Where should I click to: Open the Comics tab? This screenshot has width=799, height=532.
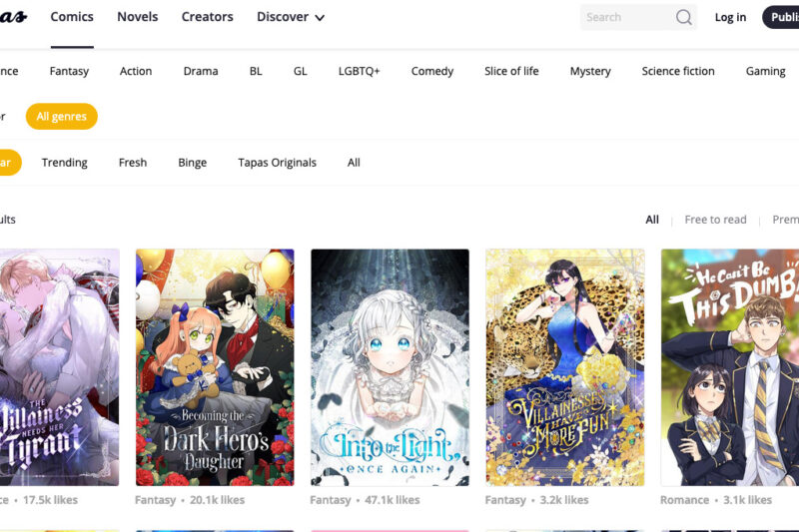point(72,17)
